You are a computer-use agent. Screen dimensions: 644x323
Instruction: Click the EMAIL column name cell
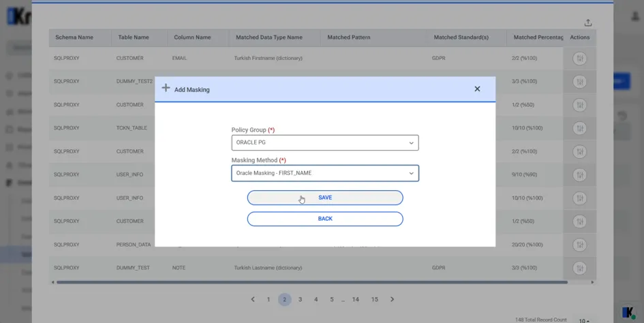pyautogui.click(x=179, y=59)
